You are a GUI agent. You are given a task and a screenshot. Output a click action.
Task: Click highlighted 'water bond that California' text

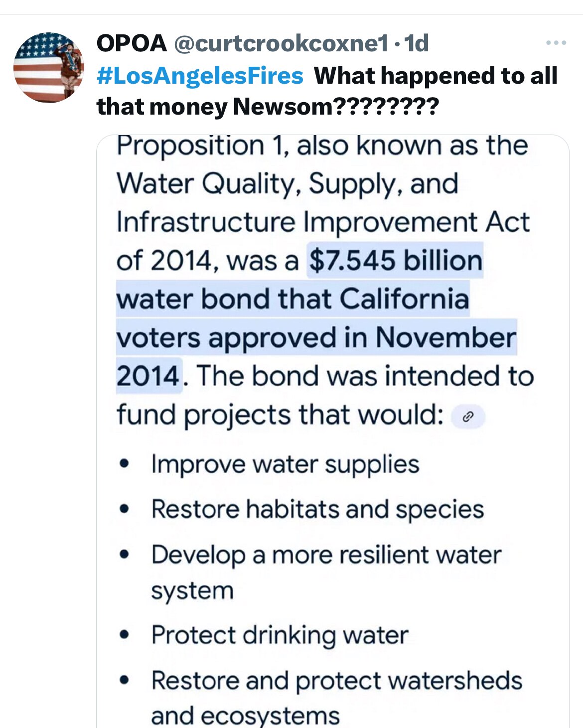pos(293,299)
